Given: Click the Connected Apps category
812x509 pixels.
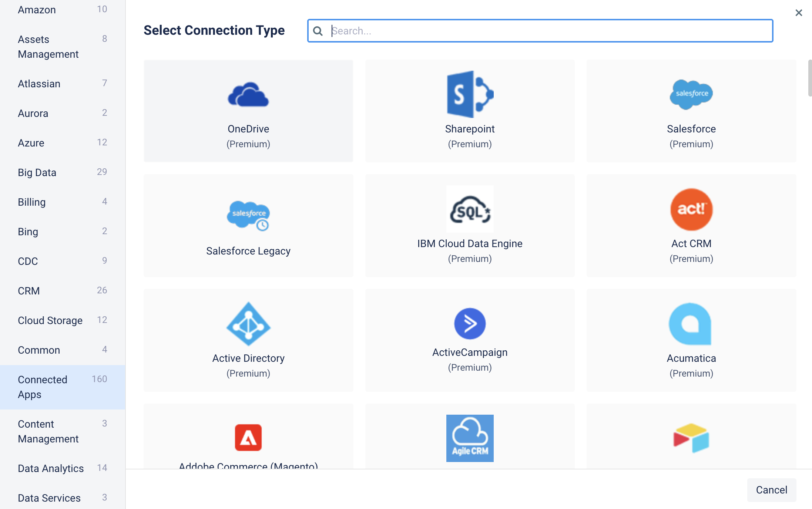Looking at the screenshot, I should [63, 387].
